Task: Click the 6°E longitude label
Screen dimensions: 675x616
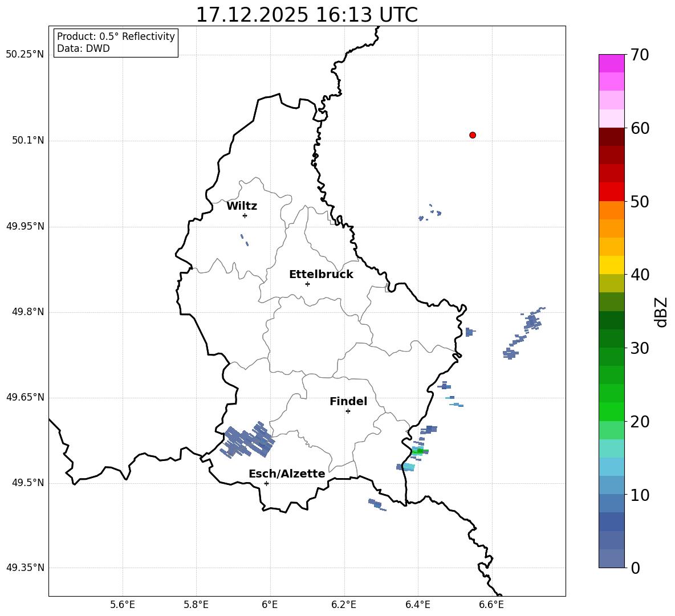Action: (x=270, y=605)
